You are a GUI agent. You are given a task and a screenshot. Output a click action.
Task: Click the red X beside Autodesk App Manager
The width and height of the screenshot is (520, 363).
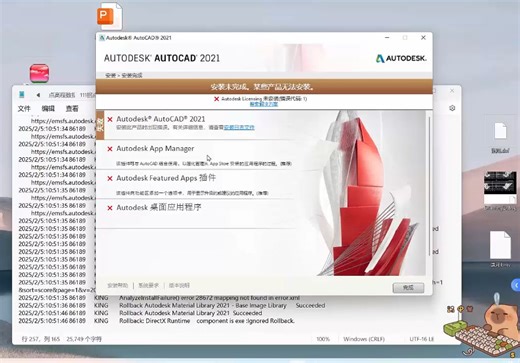[110, 149]
